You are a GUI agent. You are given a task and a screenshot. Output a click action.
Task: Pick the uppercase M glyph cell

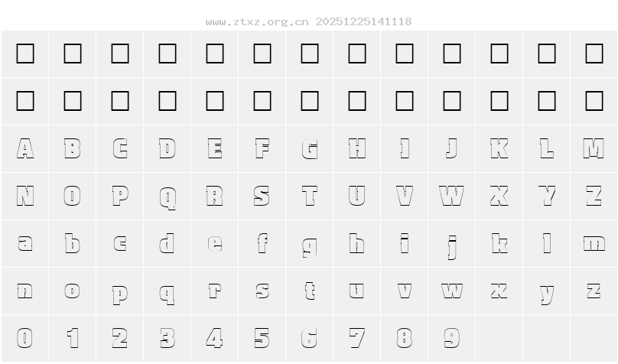pyautogui.click(x=594, y=148)
